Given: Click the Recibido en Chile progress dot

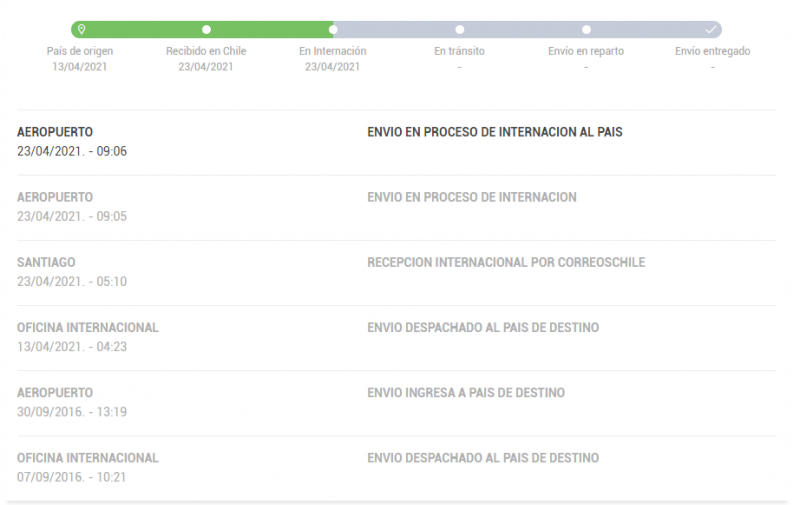Looking at the screenshot, I should (206, 29).
